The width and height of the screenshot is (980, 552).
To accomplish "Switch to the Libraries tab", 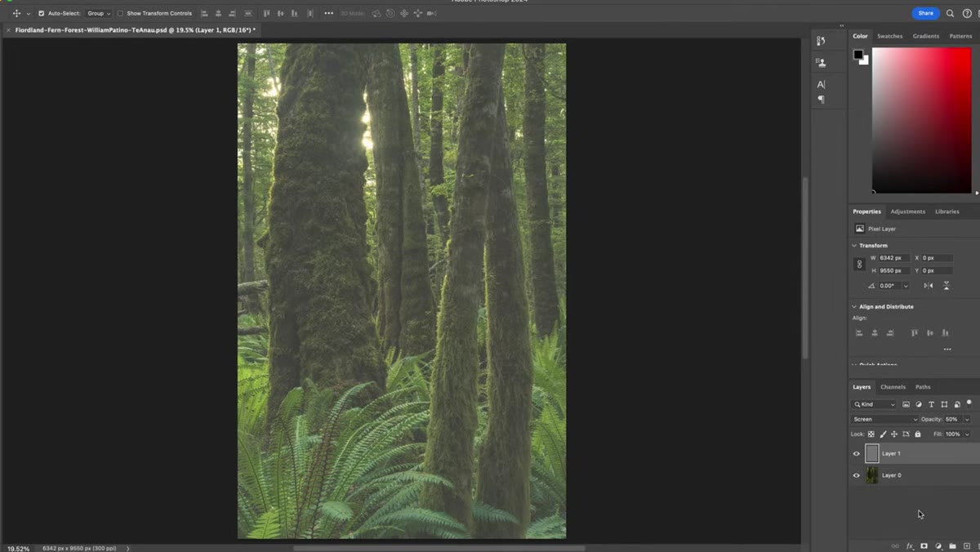I will click(x=947, y=211).
